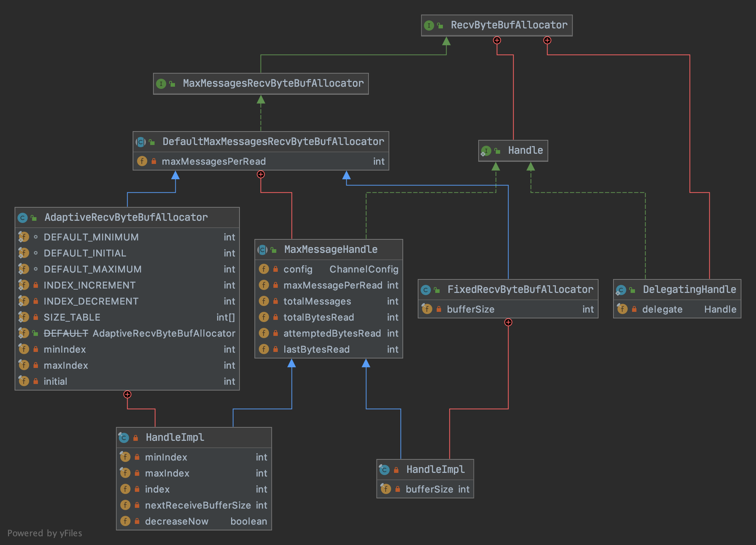Click the ChannelConfig type label
Viewport: 756px width, 545px height.
click(364, 269)
